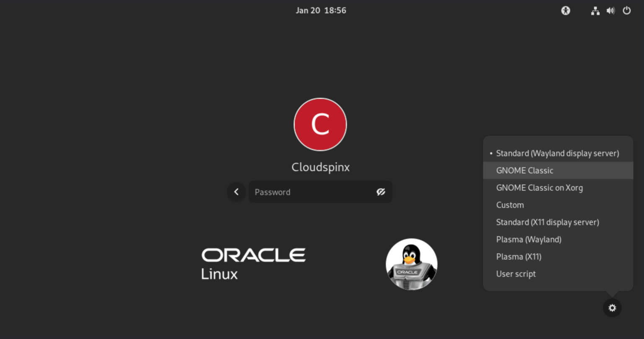The width and height of the screenshot is (644, 339).
Task: Click the volume speaker icon
Action: coord(610,11)
